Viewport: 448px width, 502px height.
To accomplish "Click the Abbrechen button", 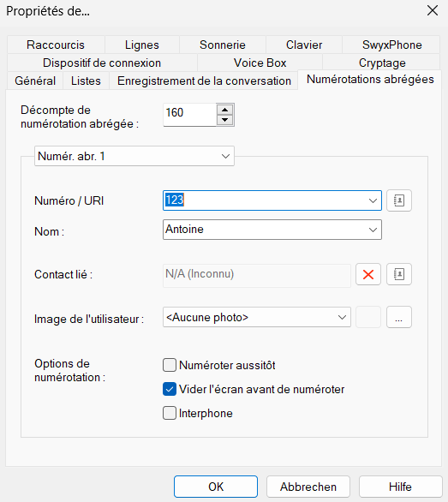I will tap(308, 487).
